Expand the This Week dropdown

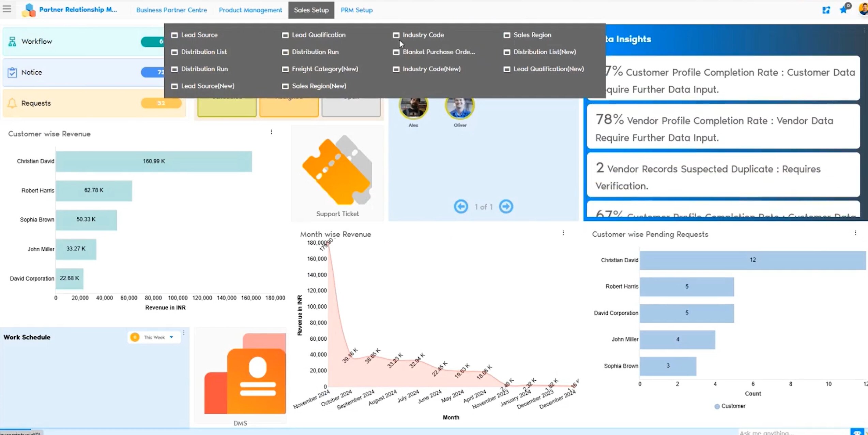[x=171, y=337]
